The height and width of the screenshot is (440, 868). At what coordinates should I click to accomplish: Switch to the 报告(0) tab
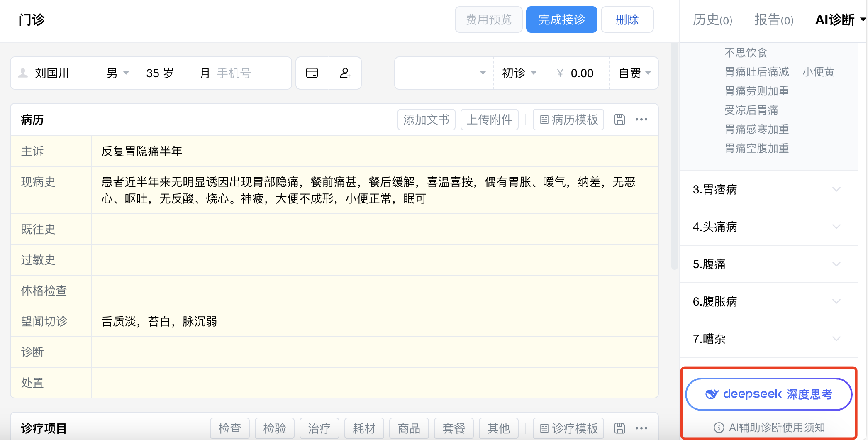774,20
